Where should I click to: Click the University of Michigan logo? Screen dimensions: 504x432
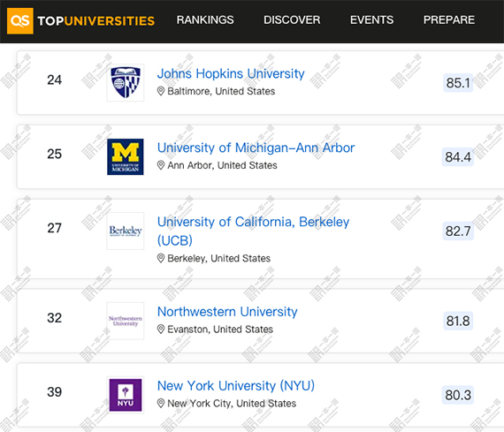coord(126,156)
